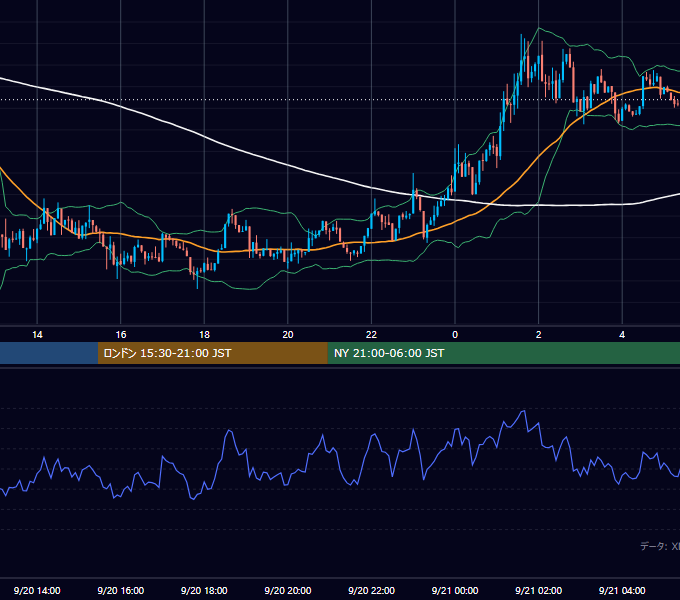Click the 9/20 18:00 time label
This screenshot has height=600, width=680.
[x=204, y=590]
